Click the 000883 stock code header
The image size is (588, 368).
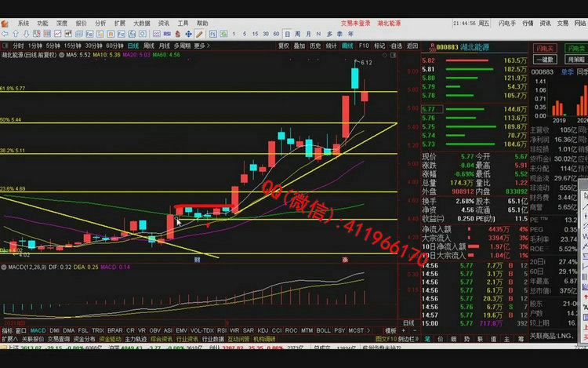click(447, 47)
